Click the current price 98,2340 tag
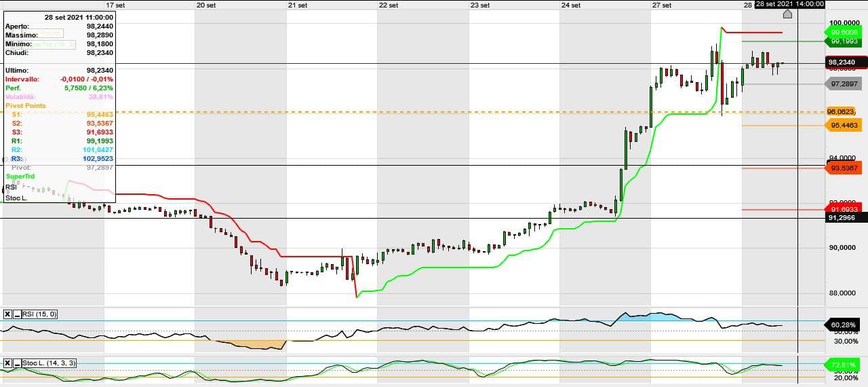868x387 pixels. click(x=844, y=62)
